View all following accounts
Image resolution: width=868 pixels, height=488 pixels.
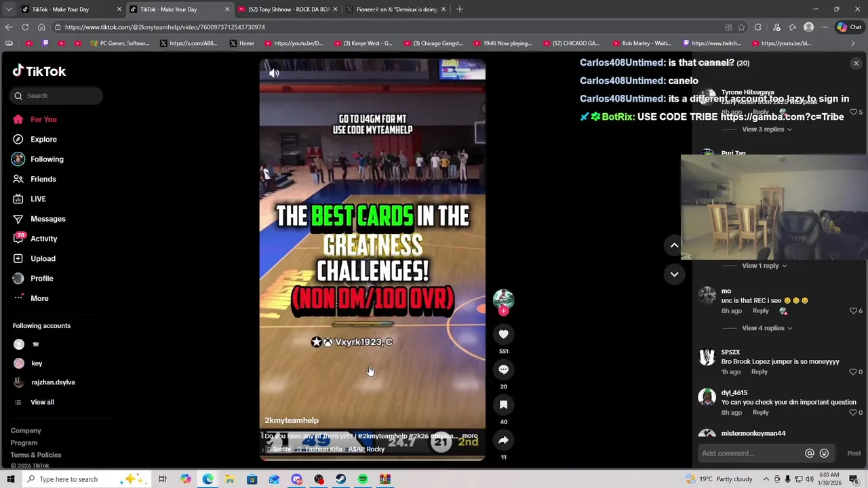pos(42,402)
